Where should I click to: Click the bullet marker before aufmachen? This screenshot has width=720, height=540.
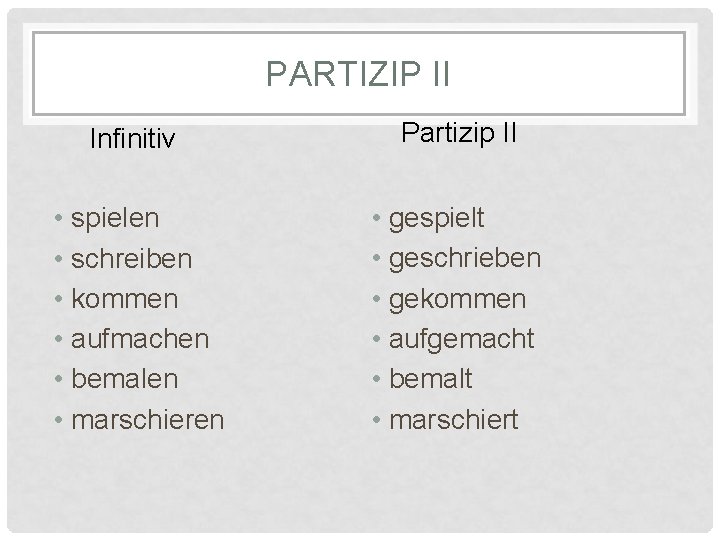click(61, 339)
